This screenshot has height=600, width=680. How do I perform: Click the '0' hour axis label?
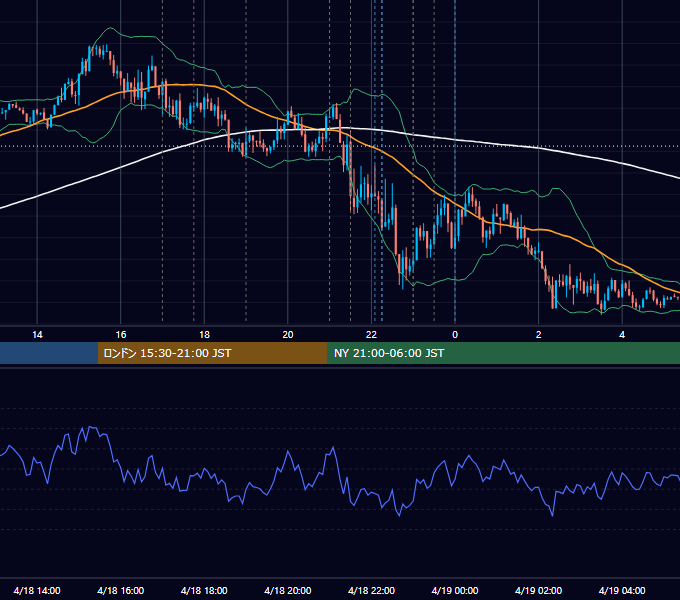tap(455, 335)
